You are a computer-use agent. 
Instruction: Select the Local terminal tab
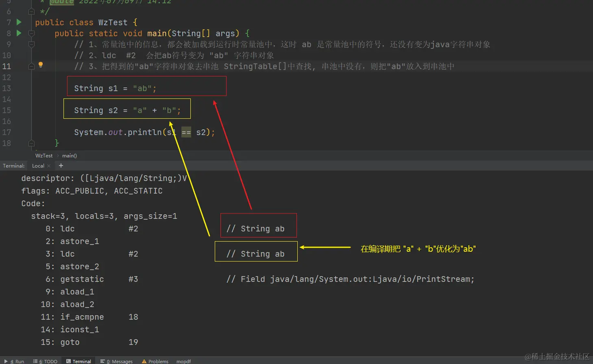point(38,166)
